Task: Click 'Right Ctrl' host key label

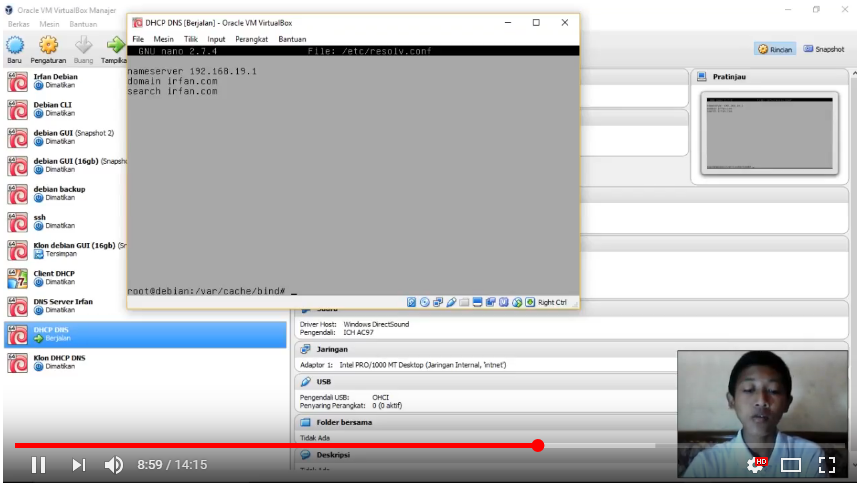Action: [552, 302]
